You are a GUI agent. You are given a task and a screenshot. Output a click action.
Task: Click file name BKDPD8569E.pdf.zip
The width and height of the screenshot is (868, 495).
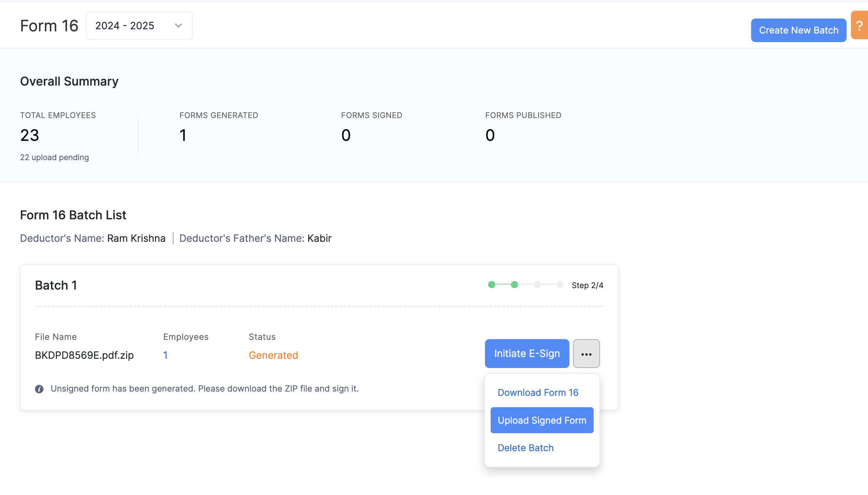(x=84, y=355)
